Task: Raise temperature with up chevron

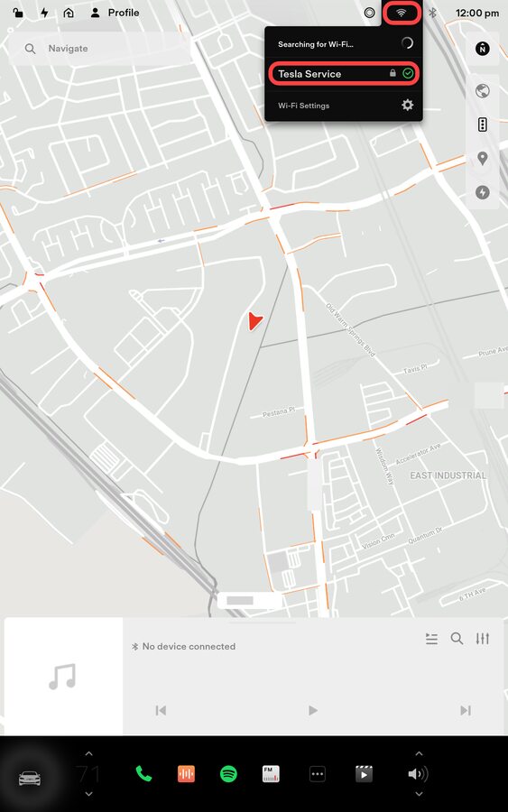Action: tap(88, 754)
